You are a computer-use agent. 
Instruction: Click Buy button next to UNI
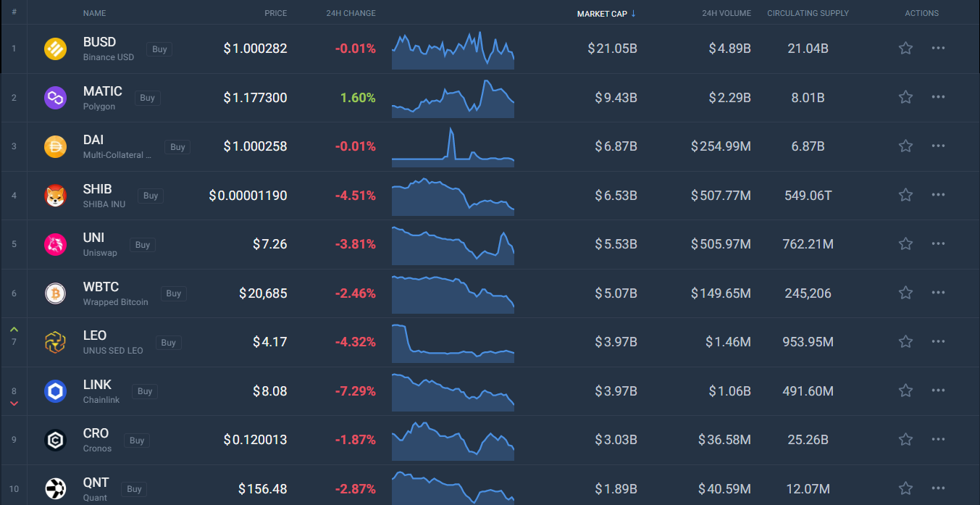(143, 245)
